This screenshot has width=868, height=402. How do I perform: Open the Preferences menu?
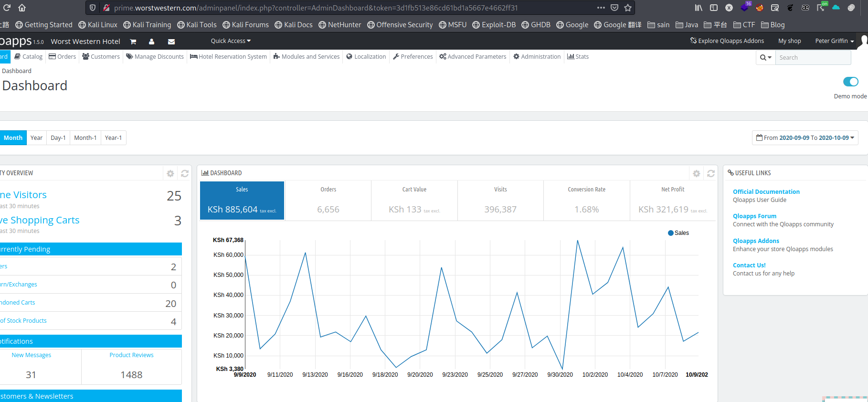tap(413, 56)
